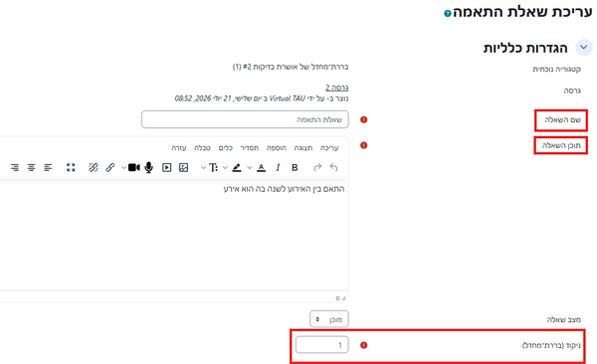This screenshot has height=364, width=597.
Task: Open the עריכה editor menu
Action: tap(329, 148)
